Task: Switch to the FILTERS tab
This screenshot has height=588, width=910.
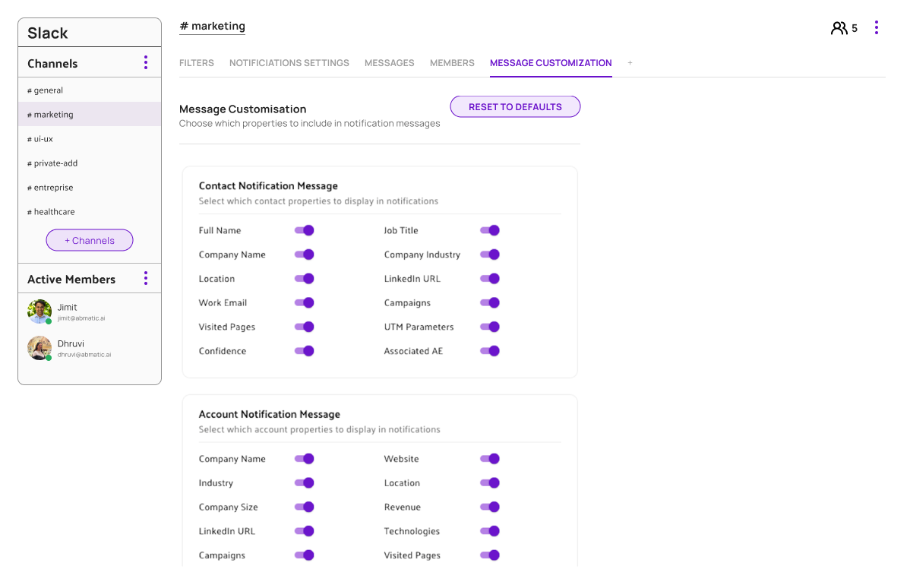Action: click(197, 63)
